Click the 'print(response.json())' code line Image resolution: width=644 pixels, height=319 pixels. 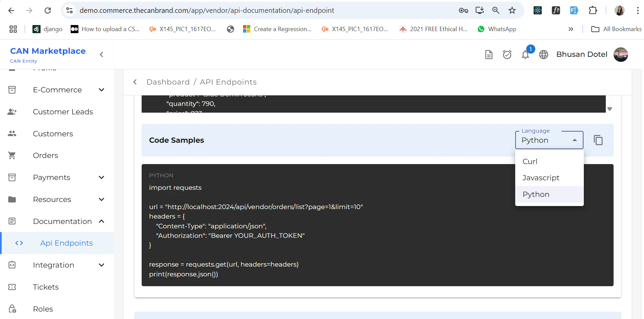tap(184, 274)
